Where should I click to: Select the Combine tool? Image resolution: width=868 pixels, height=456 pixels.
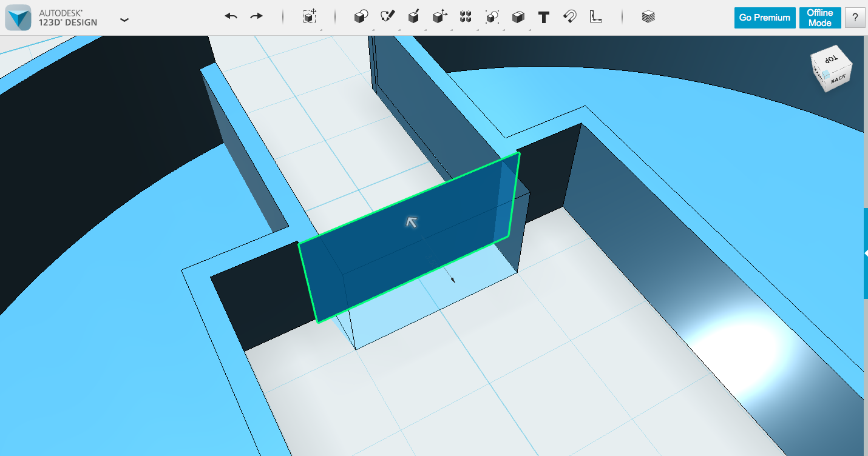tap(517, 17)
